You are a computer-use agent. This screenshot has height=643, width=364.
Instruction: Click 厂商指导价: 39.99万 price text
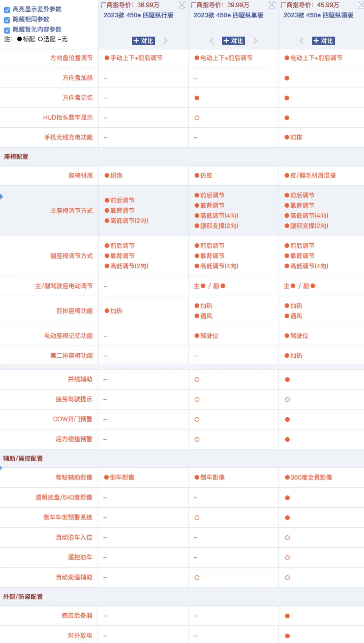[220, 5]
